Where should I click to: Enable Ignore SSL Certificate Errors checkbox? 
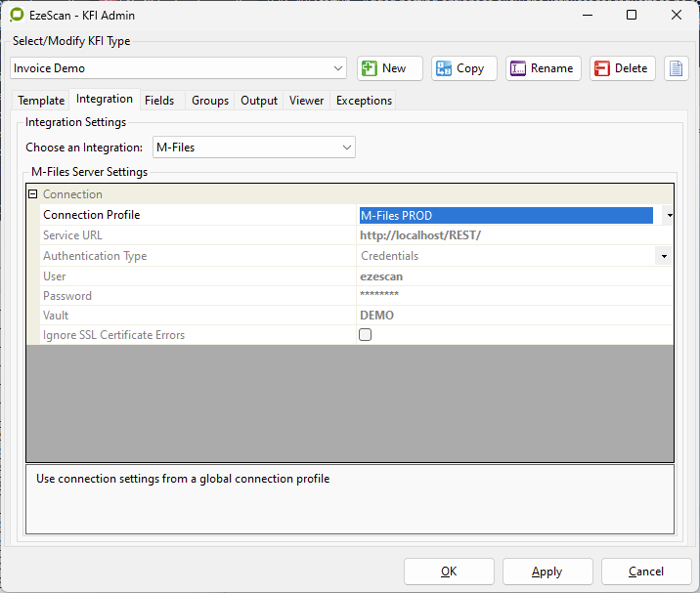pos(366,335)
